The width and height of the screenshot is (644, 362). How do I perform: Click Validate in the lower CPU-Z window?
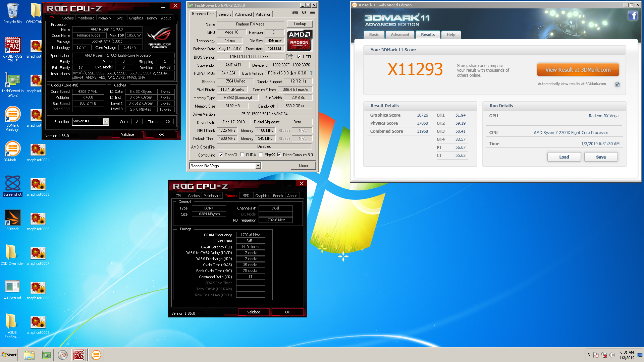[254, 312]
